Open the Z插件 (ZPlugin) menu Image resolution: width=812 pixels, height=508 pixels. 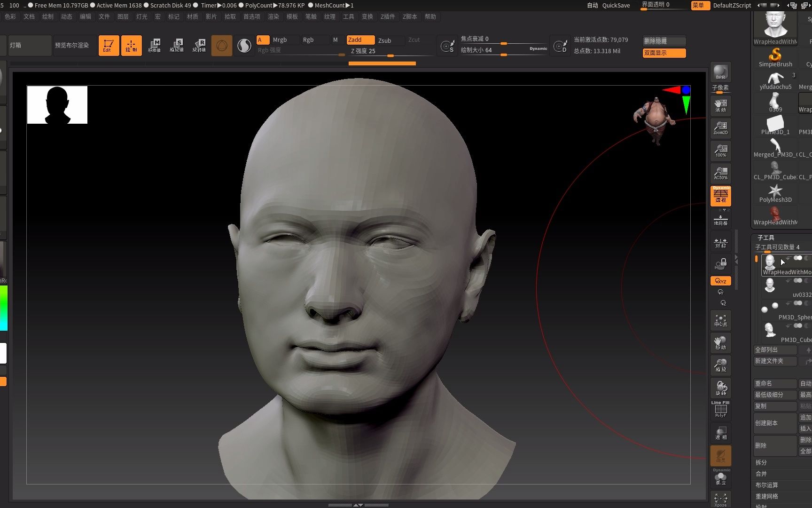coord(387,16)
